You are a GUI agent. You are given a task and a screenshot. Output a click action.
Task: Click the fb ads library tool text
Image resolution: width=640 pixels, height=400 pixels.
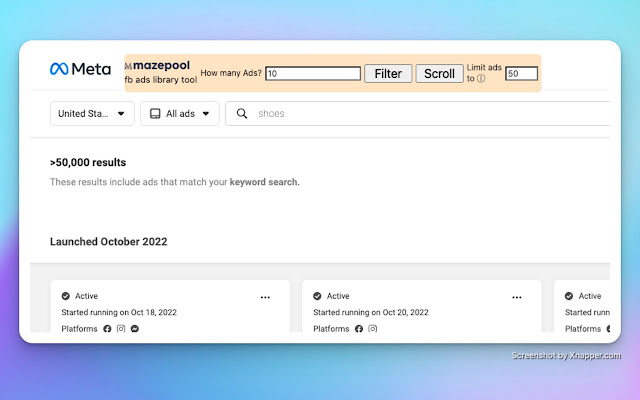[161, 80]
